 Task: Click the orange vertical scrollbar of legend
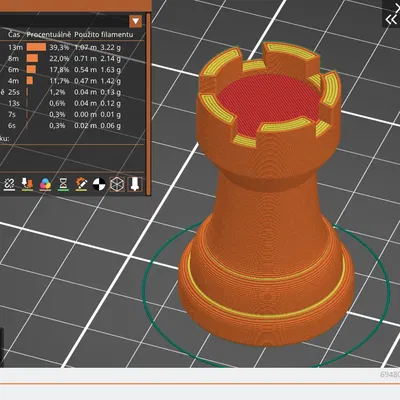(x=148, y=103)
